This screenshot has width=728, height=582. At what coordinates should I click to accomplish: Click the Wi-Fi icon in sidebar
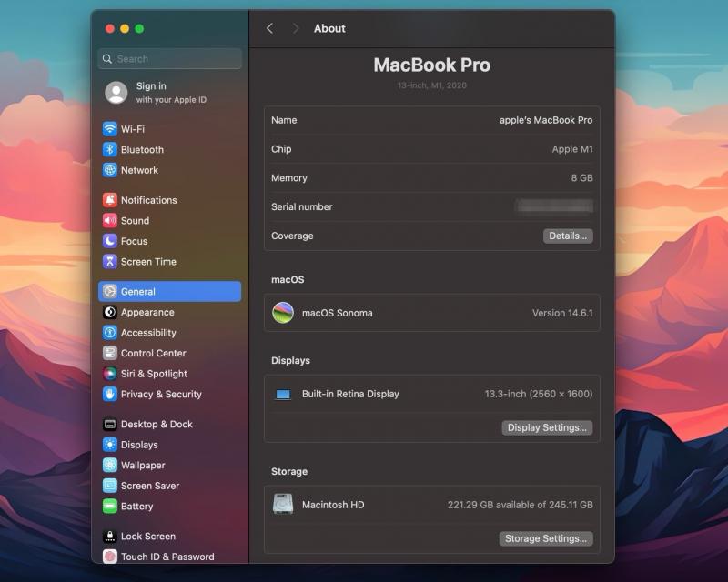tap(110, 128)
